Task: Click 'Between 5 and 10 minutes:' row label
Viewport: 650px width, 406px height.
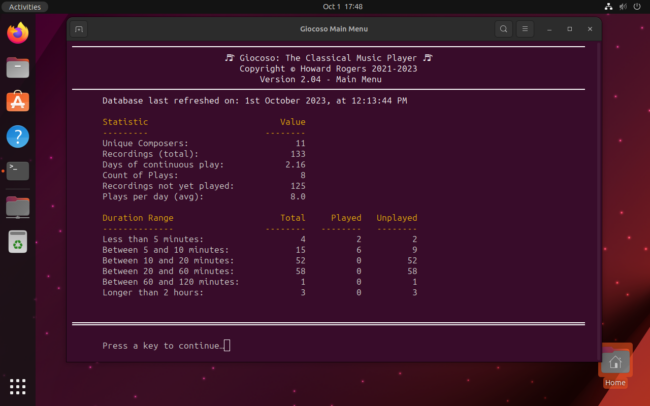Action: pos(165,250)
